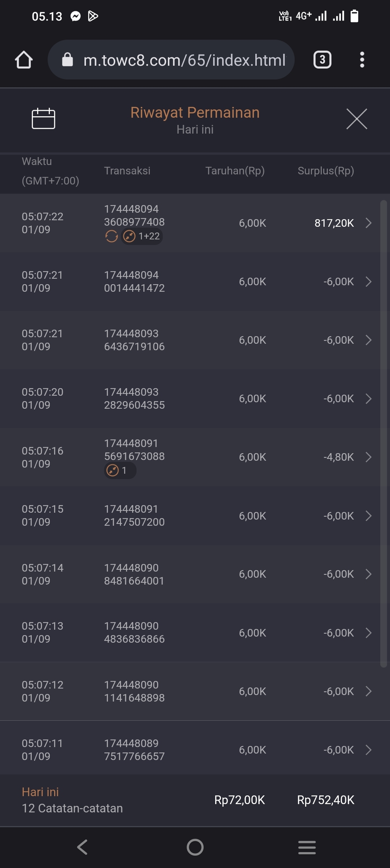This screenshot has height=868, width=390.
Task: Expand details of the 817,20K surplus row
Action: point(368,223)
